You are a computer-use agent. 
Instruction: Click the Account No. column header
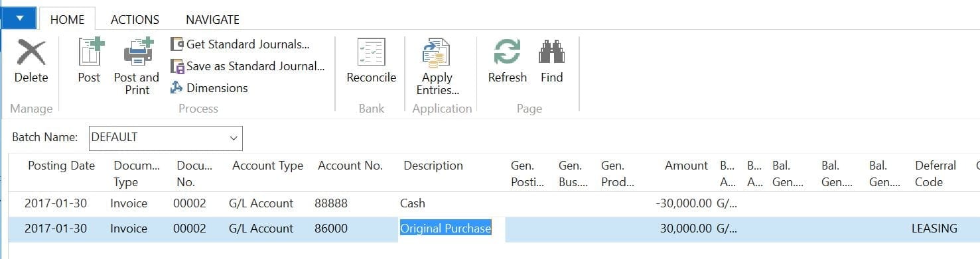click(350, 166)
